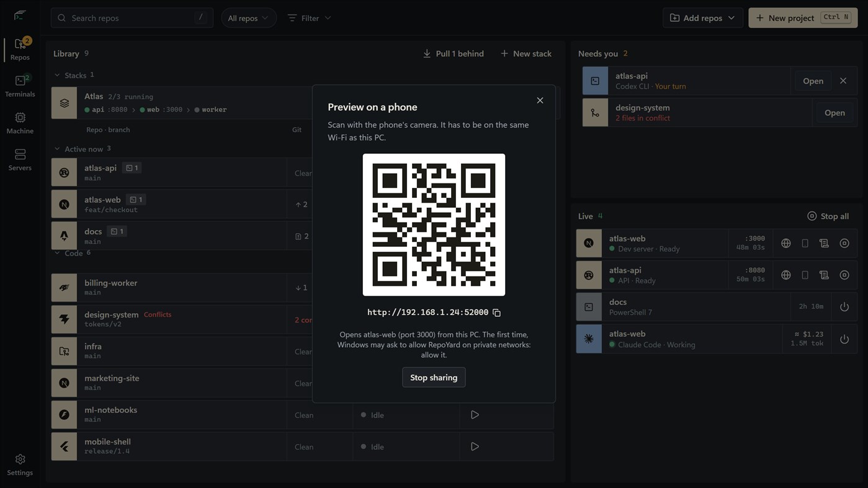Run the ml-notebooks repo with play icon

point(475,415)
